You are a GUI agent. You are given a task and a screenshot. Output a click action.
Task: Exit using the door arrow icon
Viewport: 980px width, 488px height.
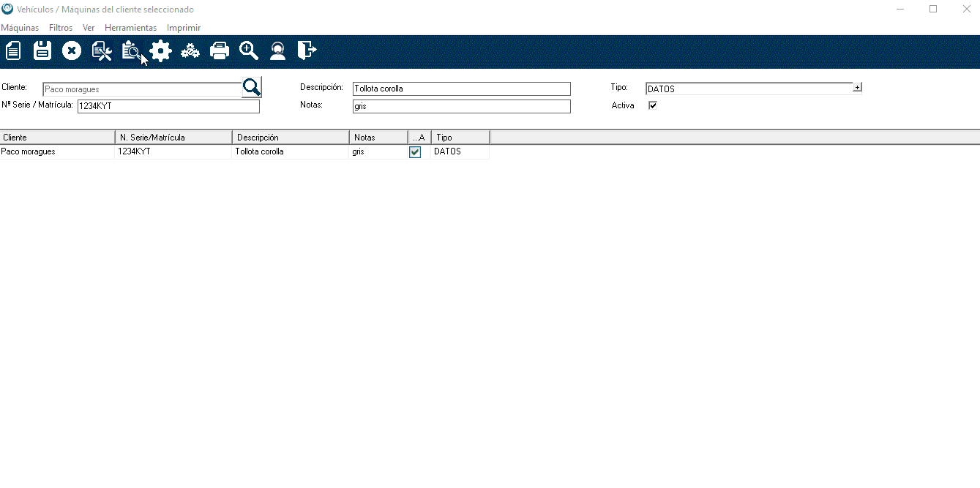[x=307, y=50]
